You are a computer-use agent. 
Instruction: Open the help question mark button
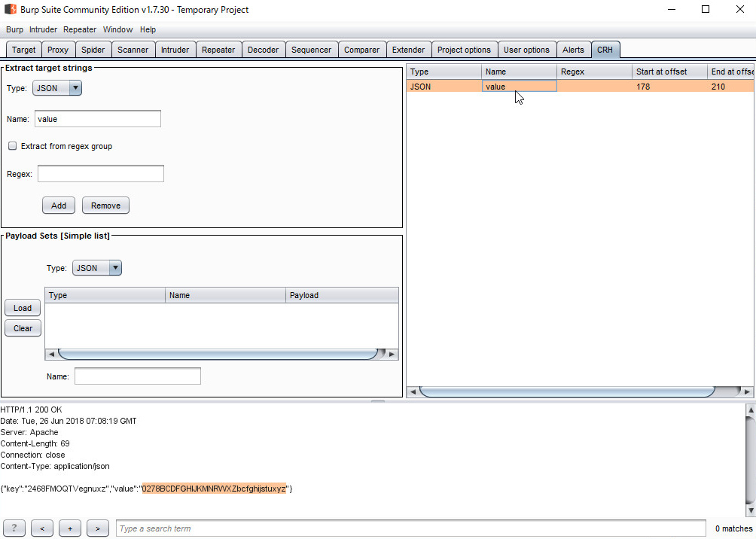pyautogui.click(x=14, y=528)
